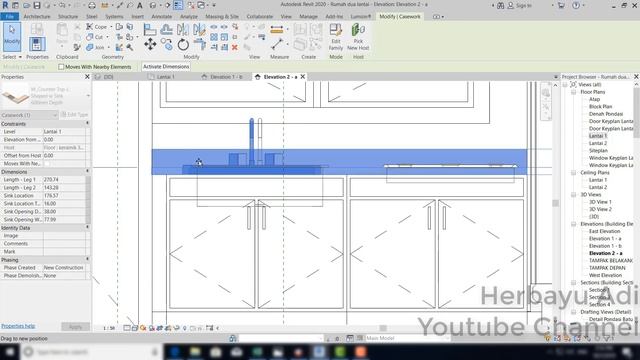Click the drawing area vertical scrollbar thumb
The width and height of the screenshot is (640, 360).
(555, 203)
